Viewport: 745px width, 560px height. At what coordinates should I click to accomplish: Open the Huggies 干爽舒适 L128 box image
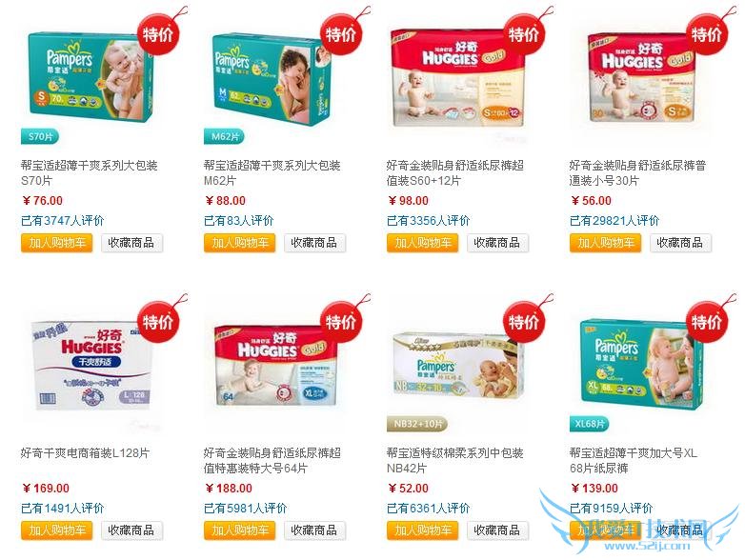[x=91, y=365]
